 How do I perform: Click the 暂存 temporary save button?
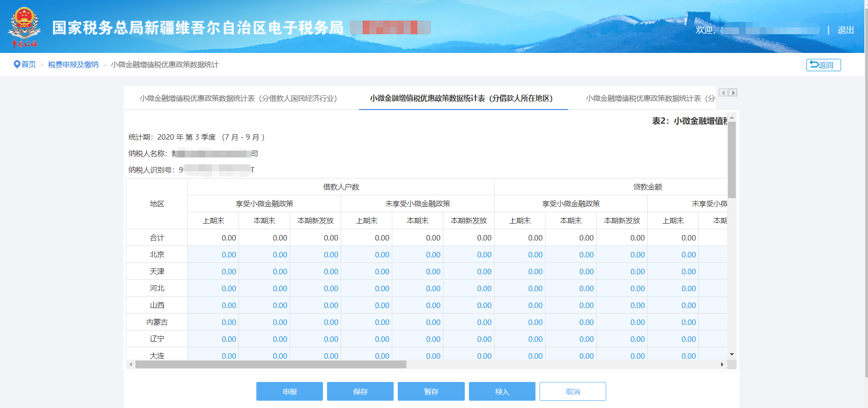(x=431, y=392)
